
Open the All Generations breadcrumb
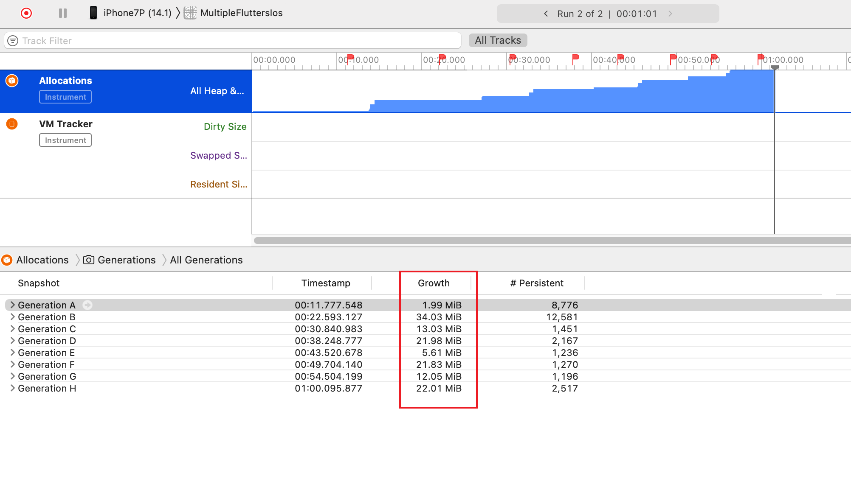206,260
